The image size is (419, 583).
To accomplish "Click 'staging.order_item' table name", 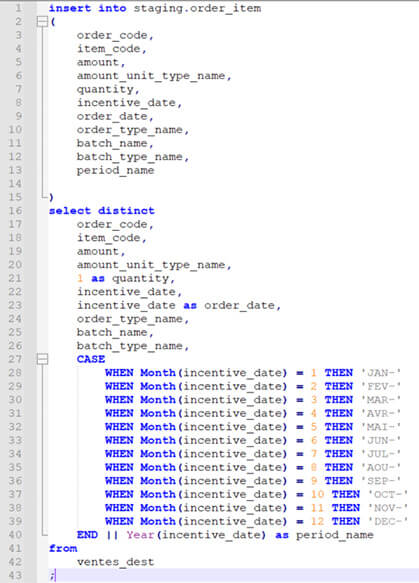I will click(197, 8).
